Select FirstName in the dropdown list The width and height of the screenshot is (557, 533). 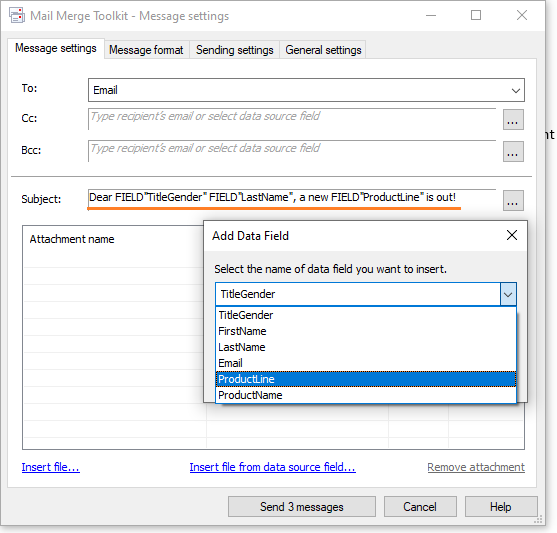[366, 331]
